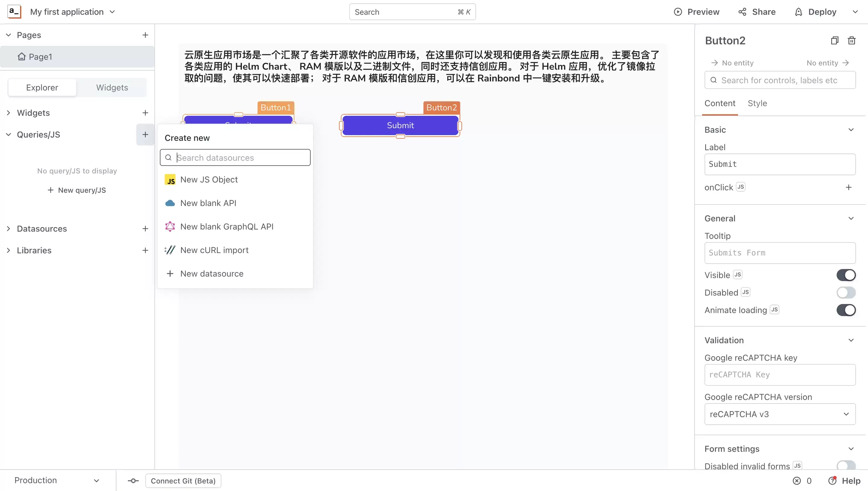Open reCAPTCHA version dropdown
The height and width of the screenshot is (491, 868).
click(x=780, y=414)
